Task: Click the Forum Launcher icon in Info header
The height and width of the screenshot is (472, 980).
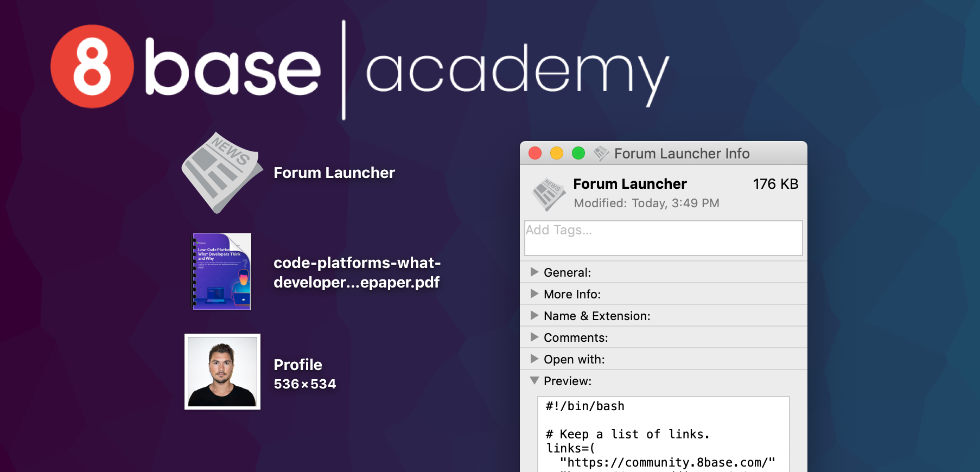Action: click(549, 194)
